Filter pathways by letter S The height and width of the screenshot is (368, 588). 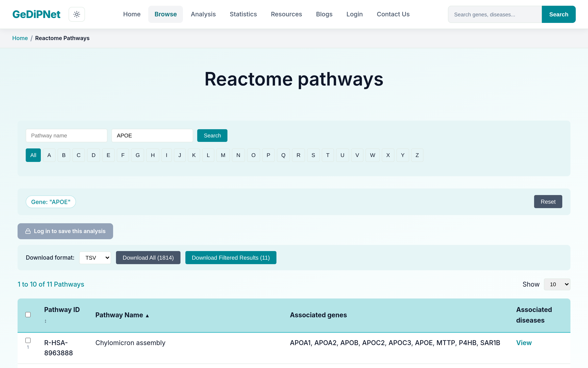(x=313, y=155)
